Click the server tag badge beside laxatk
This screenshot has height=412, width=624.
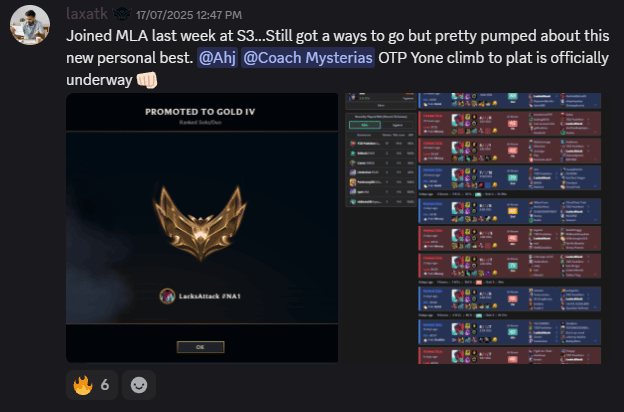[122, 14]
